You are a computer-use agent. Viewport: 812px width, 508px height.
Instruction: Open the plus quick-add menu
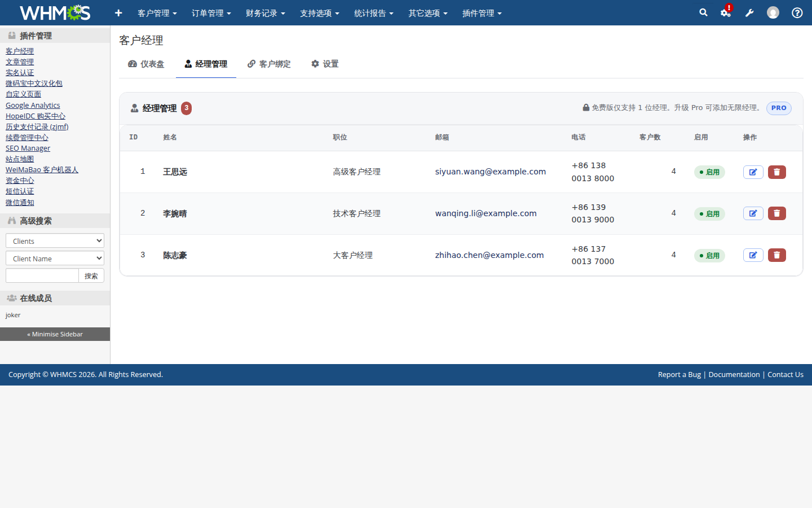118,13
